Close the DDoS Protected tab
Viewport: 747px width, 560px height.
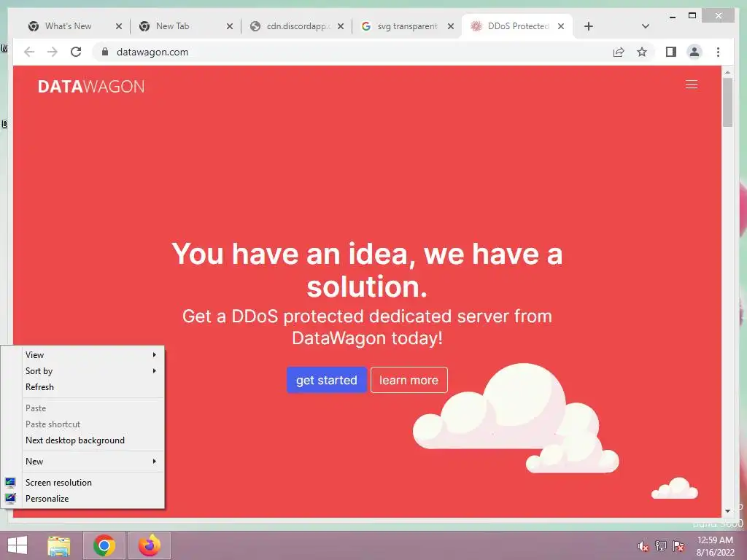pyautogui.click(x=561, y=26)
